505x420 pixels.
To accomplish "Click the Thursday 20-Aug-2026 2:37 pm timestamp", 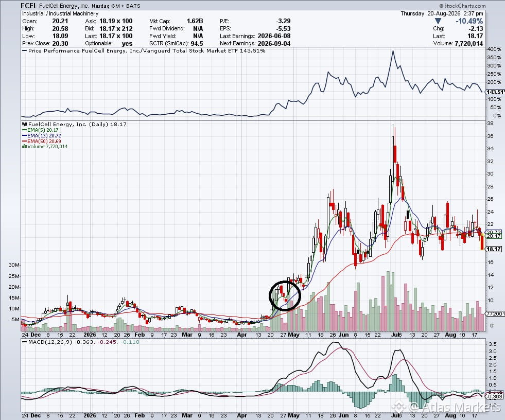I will tap(442, 13).
